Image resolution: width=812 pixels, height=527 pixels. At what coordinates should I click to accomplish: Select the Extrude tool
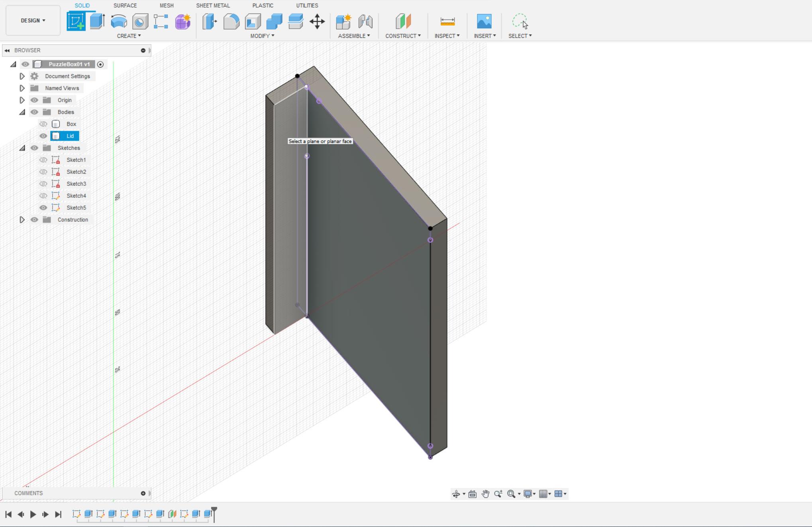coord(97,21)
